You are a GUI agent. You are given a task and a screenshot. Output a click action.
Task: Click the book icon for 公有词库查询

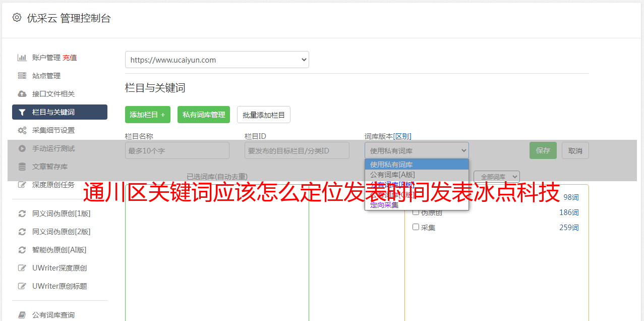coord(22,315)
